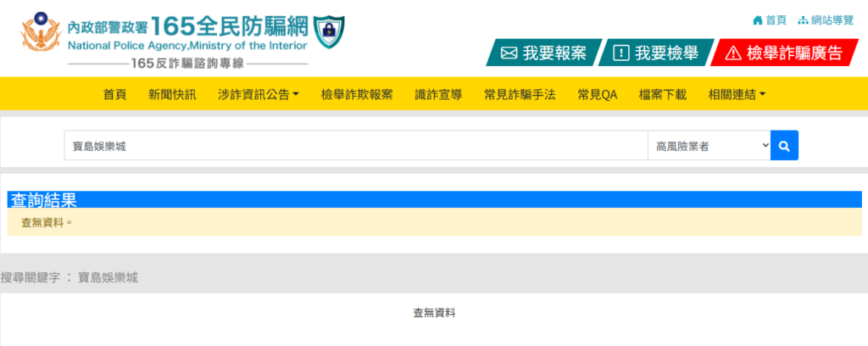Image resolution: width=868 pixels, height=346 pixels.
Task: Open the 常見詐騙手法 menu item
Action: [x=520, y=95]
